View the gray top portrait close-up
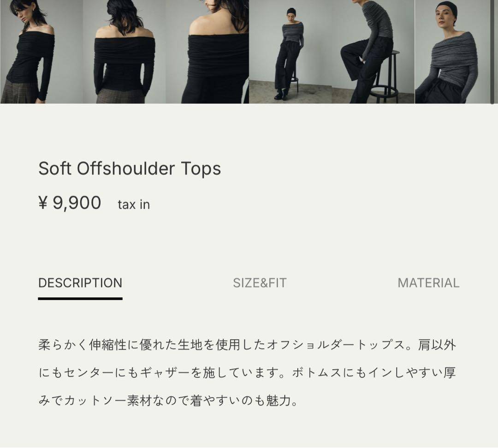 tap(455, 52)
